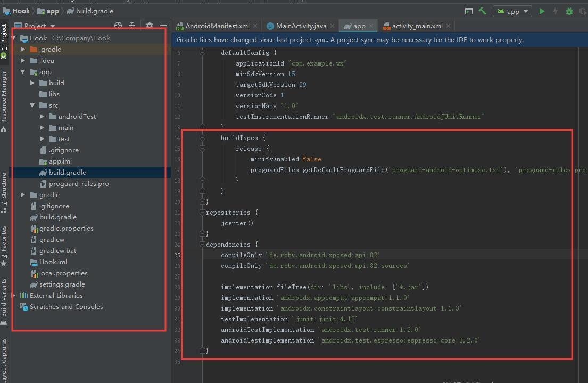Collapse the app module folder
This screenshot has width=588, height=383.
tap(23, 72)
